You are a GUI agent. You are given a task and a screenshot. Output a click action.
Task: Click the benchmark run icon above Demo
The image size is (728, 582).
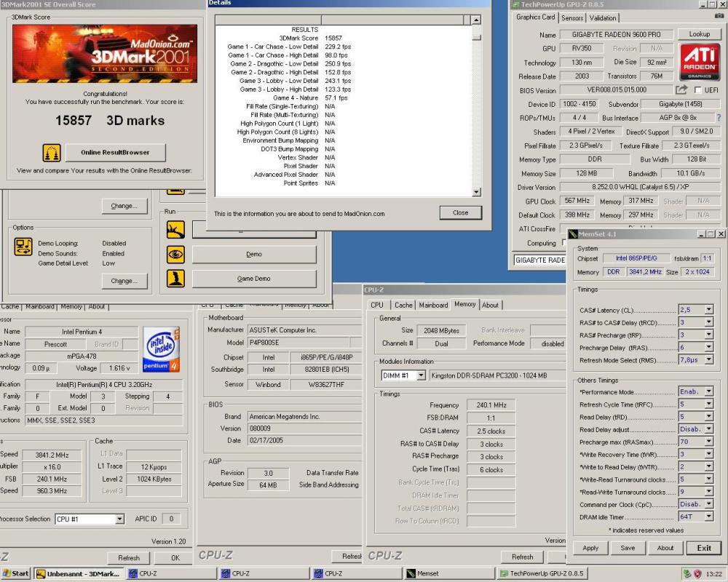tap(175, 229)
